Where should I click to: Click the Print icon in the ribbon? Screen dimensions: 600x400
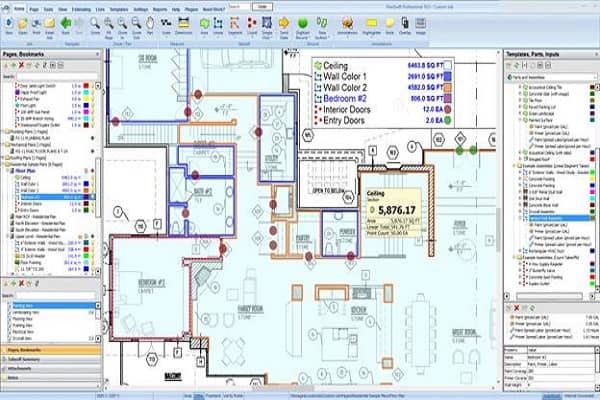tap(36, 26)
